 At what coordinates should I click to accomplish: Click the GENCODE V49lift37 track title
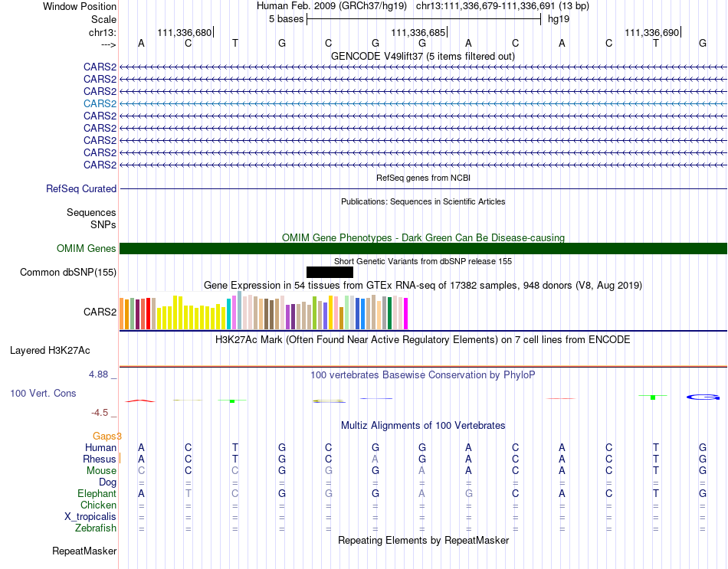[x=423, y=56]
